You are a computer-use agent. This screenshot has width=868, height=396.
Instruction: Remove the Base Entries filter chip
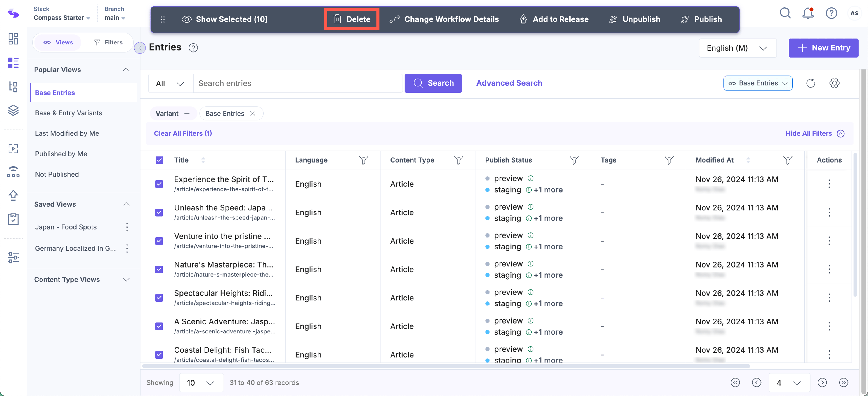[x=253, y=113]
